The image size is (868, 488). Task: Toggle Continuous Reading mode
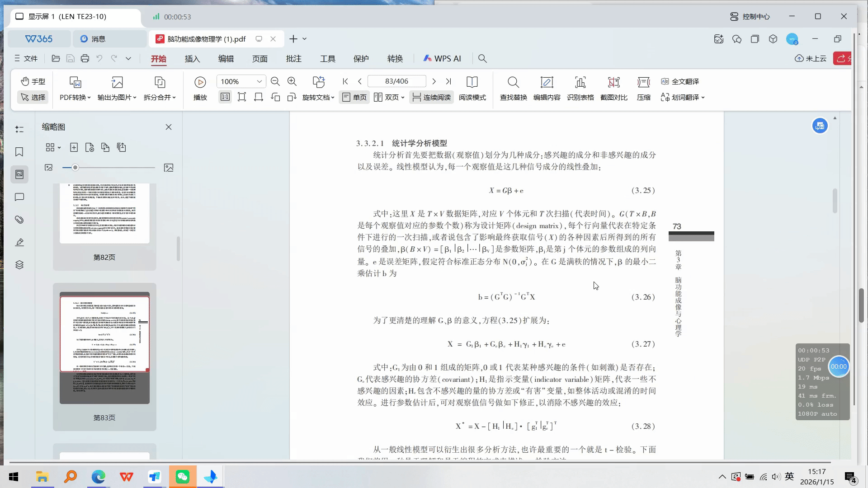[x=431, y=97]
